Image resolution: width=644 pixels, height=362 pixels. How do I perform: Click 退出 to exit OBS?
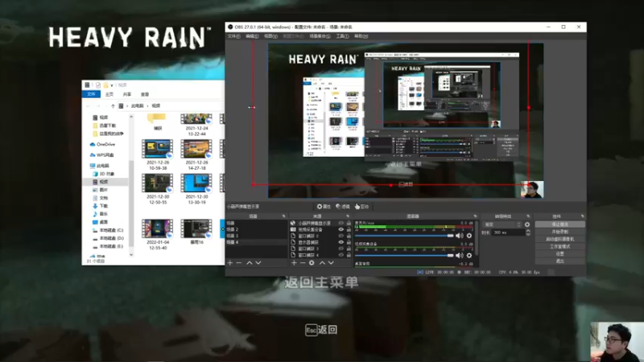pos(559,261)
